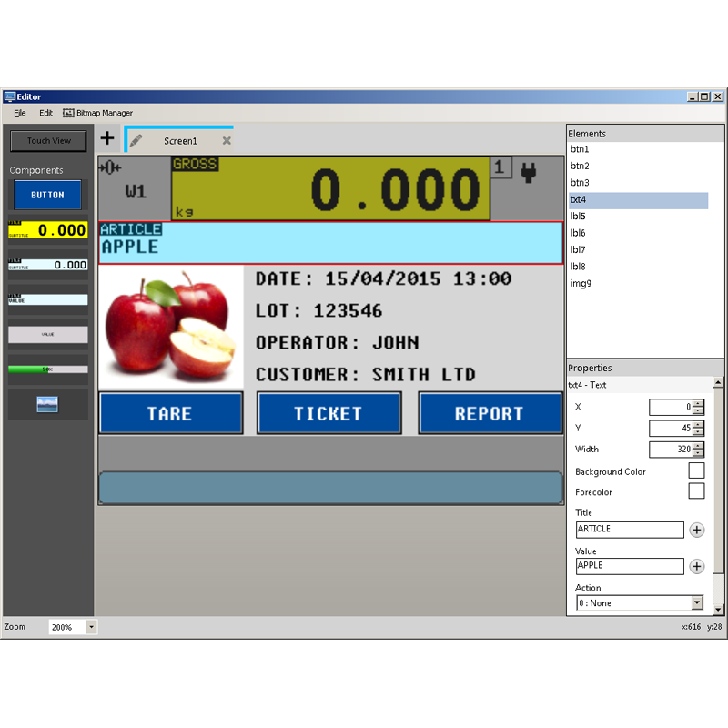Viewport: 728px width, 728px height.
Task: Select the blue-gray bar on canvas
Action: (x=330, y=488)
